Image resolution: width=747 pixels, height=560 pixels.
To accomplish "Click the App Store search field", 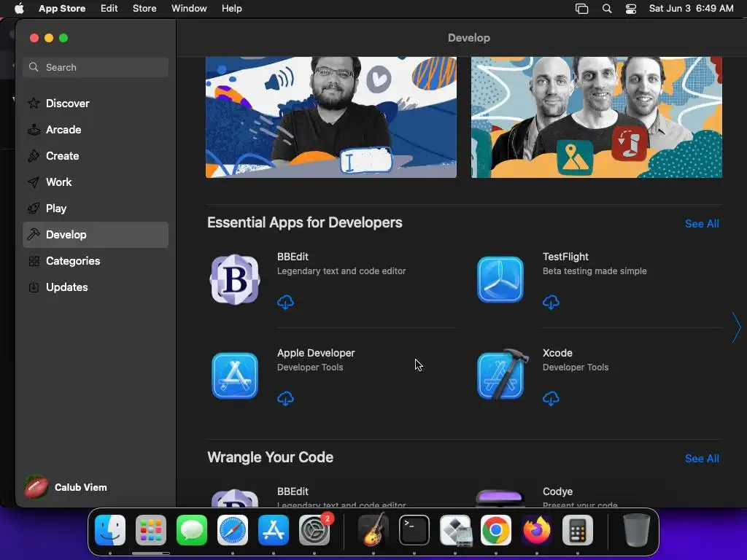I will [96, 67].
